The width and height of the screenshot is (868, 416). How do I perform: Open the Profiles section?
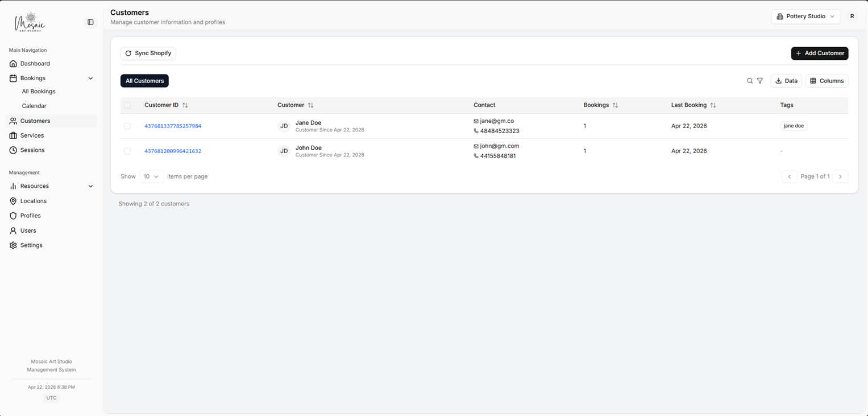coord(31,215)
